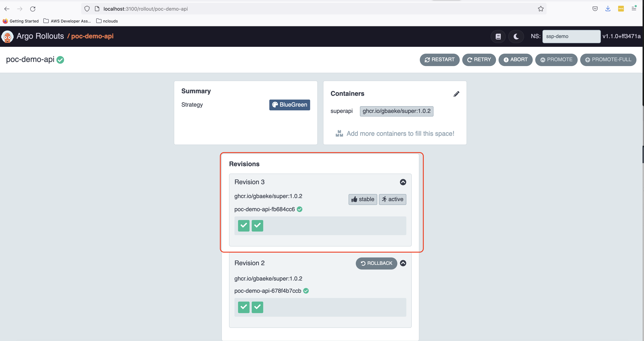This screenshot has width=644, height=341.
Task: Click the superapi image field ghcr.io/gbaeke/super:1.0.2
Action: (396, 111)
